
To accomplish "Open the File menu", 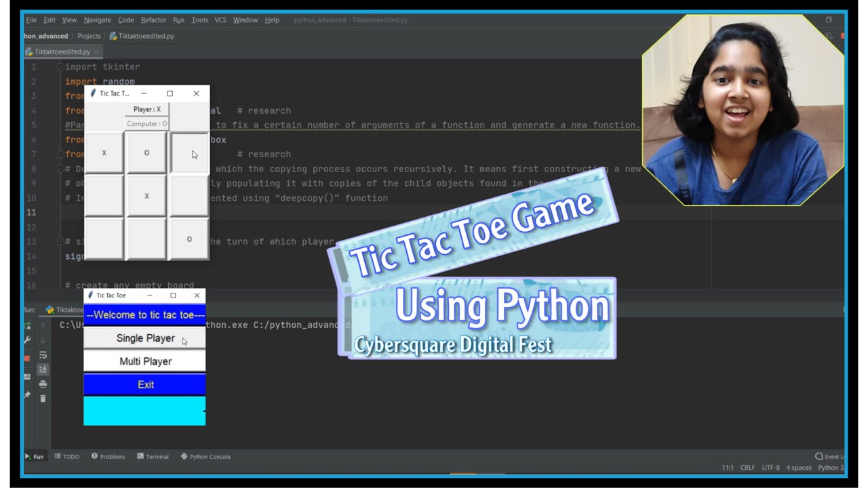I will pyautogui.click(x=31, y=20).
